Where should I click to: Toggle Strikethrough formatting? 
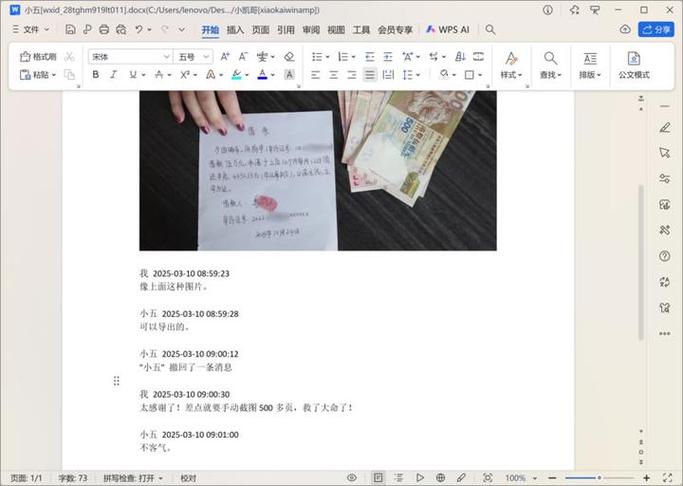(x=159, y=75)
